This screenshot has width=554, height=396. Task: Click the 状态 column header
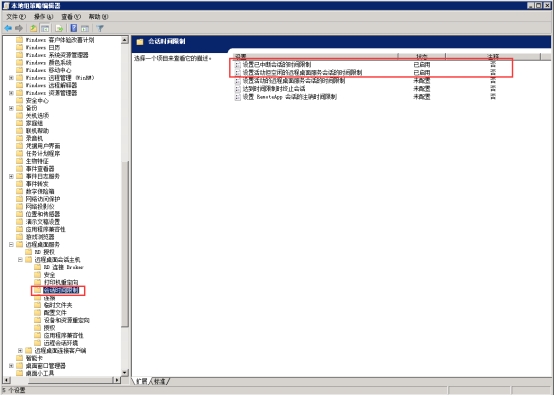422,57
